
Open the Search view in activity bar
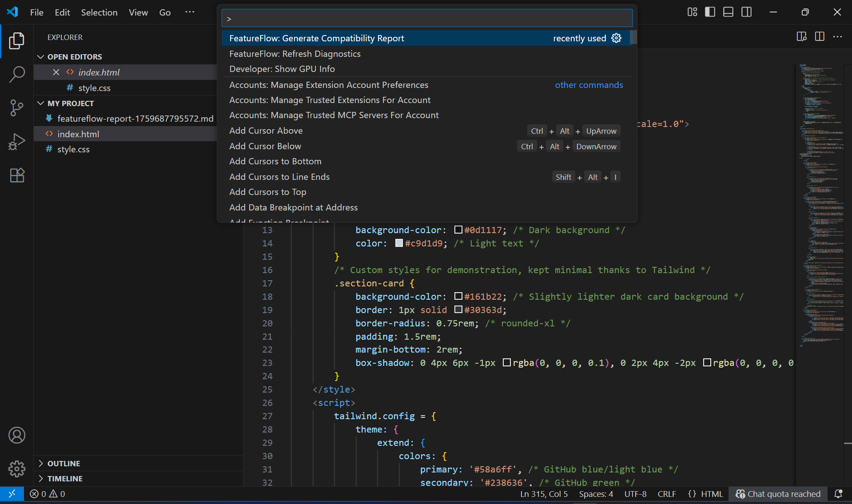(17, 74)
